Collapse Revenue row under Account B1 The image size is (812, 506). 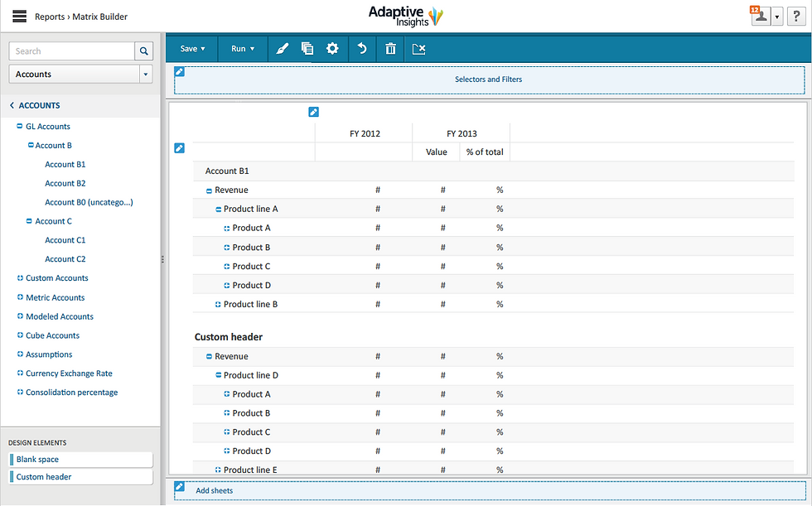209,190
